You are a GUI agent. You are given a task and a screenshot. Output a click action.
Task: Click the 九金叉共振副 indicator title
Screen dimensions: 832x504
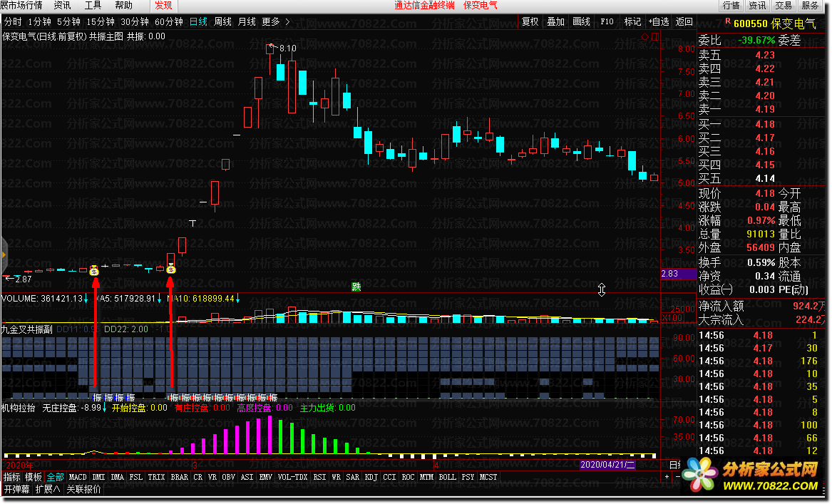coord(26,329)
